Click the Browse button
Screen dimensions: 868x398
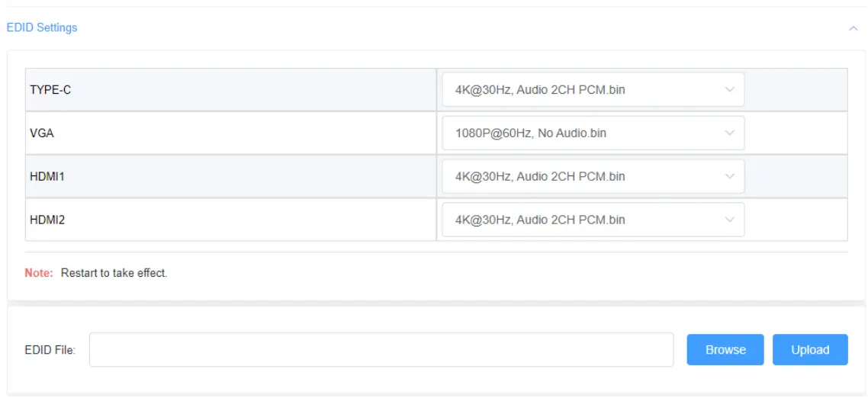point(725,350)
